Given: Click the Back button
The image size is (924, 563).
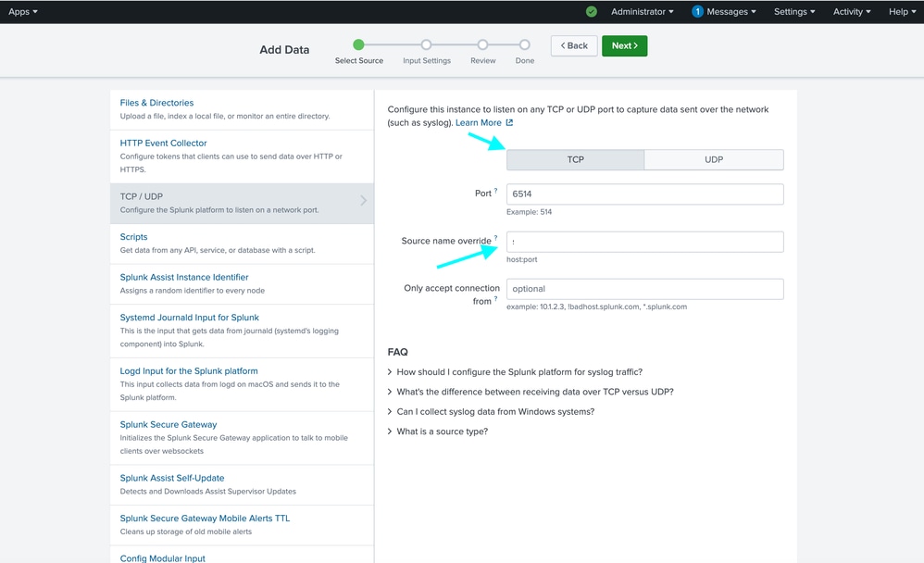Looking at the screenshot, I should click(x=574, y=46).
